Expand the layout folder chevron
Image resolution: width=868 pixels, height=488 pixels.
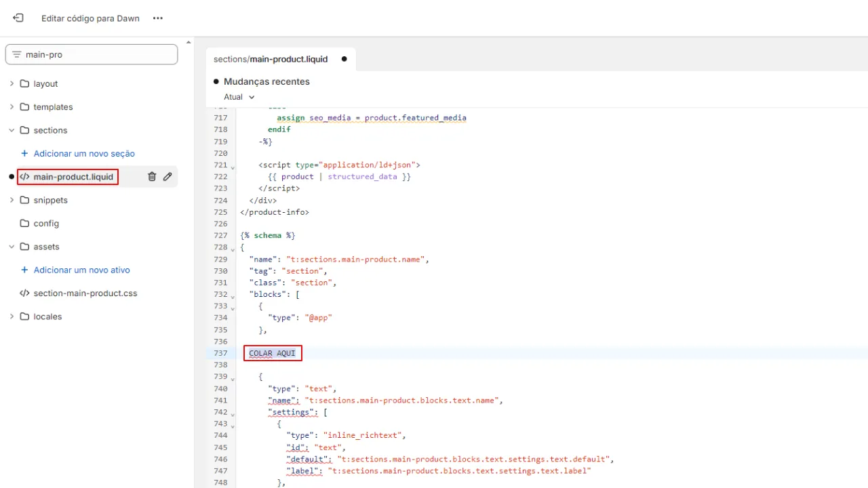(x=12, y=84)
